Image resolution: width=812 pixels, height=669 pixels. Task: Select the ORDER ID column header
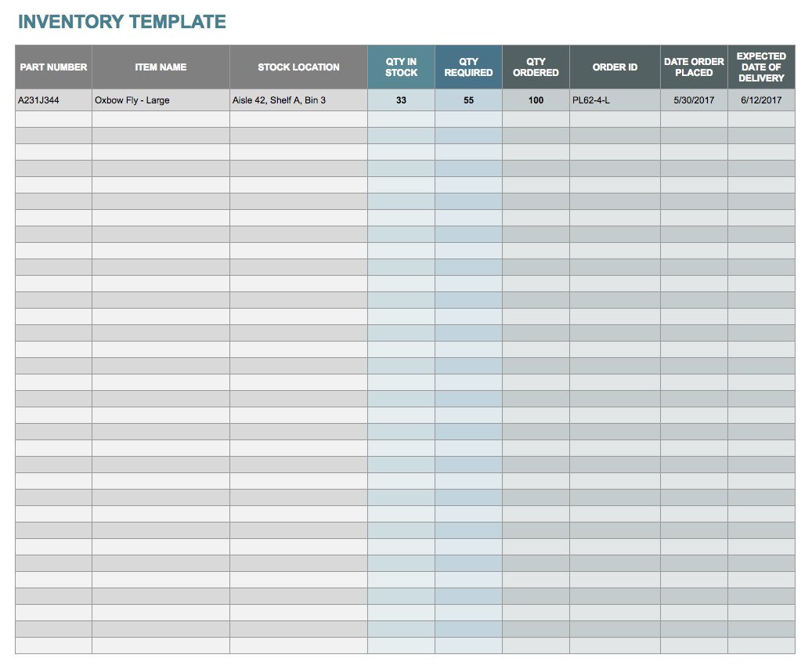click(615, 67)
